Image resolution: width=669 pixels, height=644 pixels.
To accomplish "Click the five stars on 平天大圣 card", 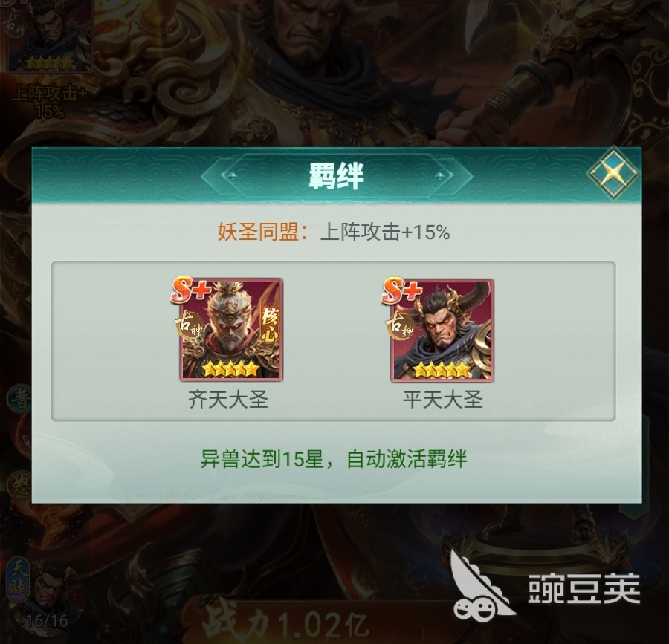I will (442, 368).
